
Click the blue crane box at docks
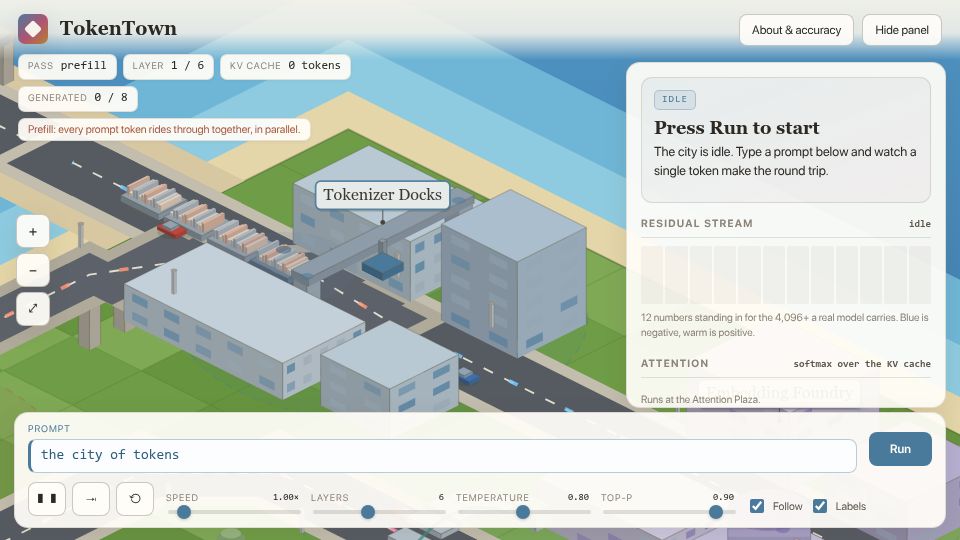(383, 267)
